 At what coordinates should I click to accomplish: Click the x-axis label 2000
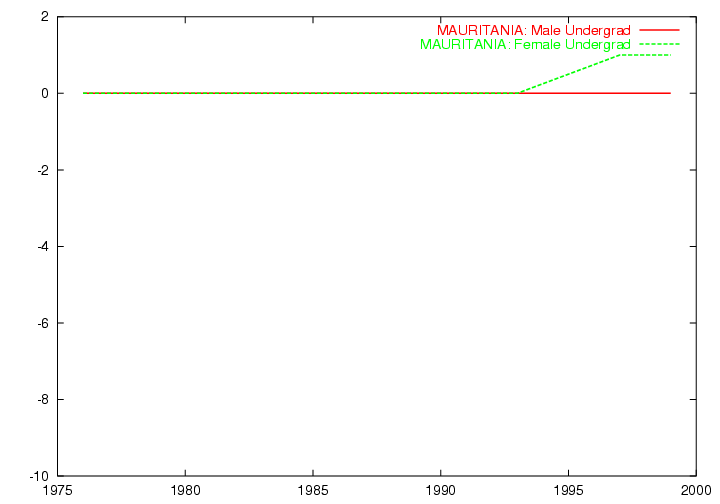pos(696,491)
